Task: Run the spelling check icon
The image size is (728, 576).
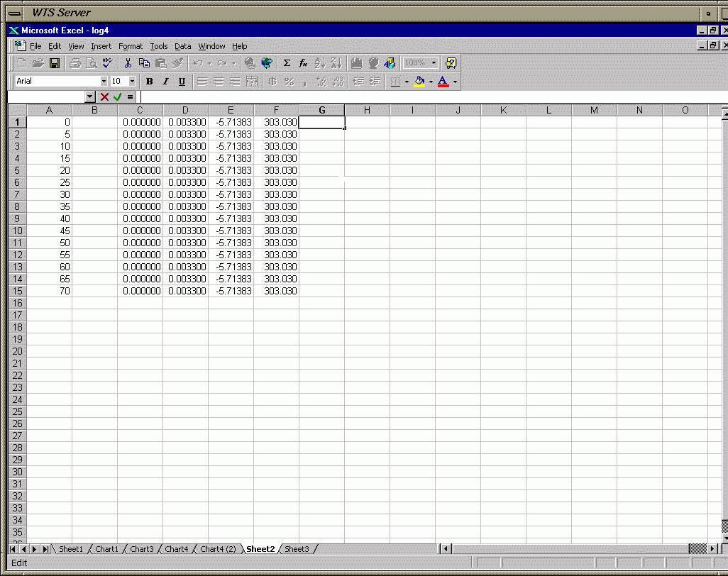Action: [x=107, y=63]
